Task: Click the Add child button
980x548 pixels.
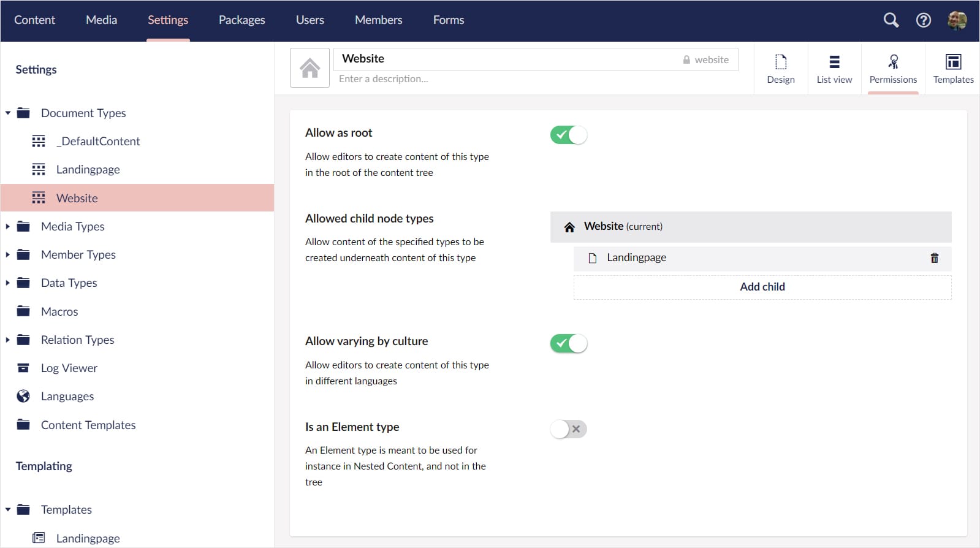Action: (762, 287)
